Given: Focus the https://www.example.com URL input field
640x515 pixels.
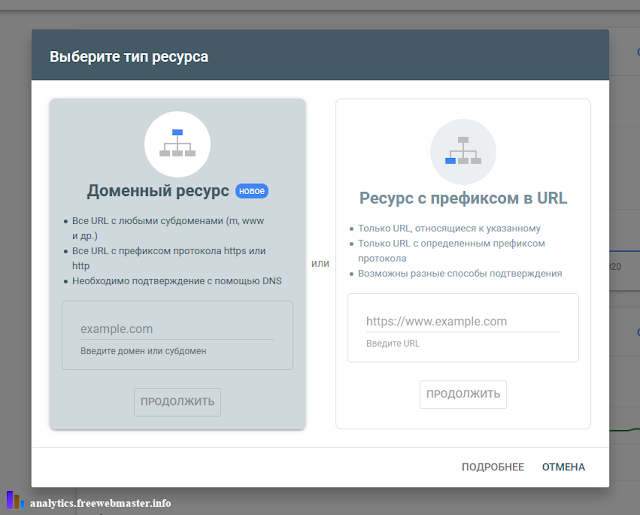Looking at the screenshot, I should (463, 322).
